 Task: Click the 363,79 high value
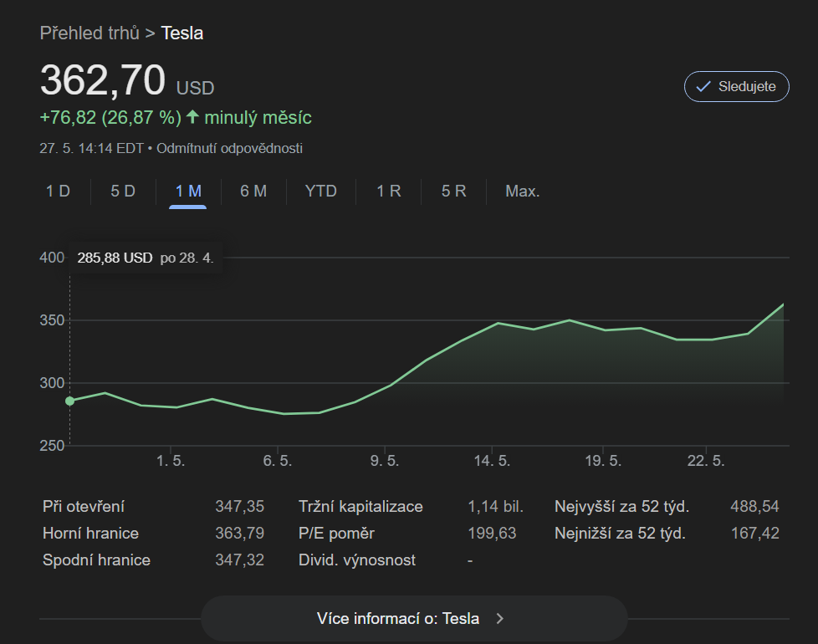pyautogui.click(x=240, y=534)
